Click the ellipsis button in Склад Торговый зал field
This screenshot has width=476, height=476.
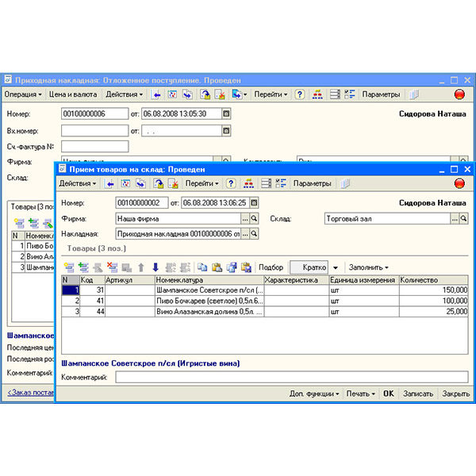(455, 219)
